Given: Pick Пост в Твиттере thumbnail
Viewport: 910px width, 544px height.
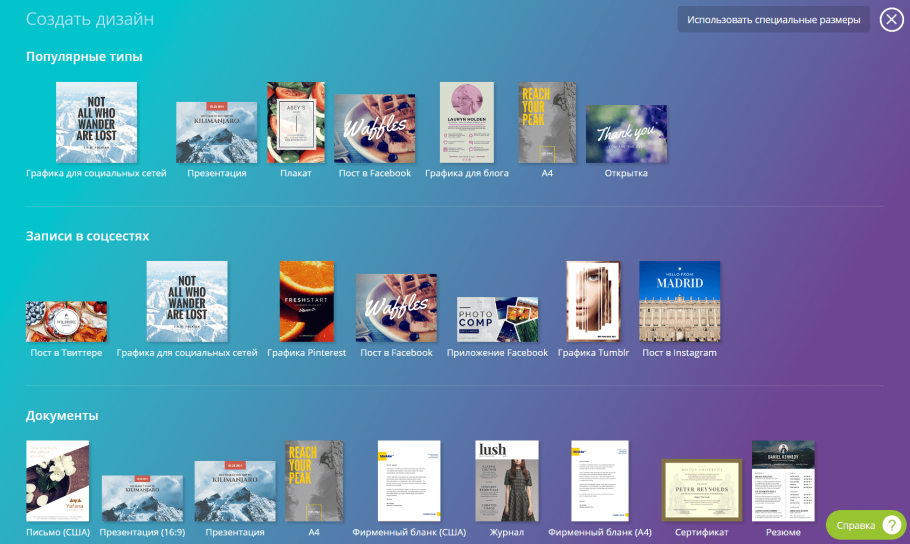Looking at the screenshot, I should click(66, 321).
